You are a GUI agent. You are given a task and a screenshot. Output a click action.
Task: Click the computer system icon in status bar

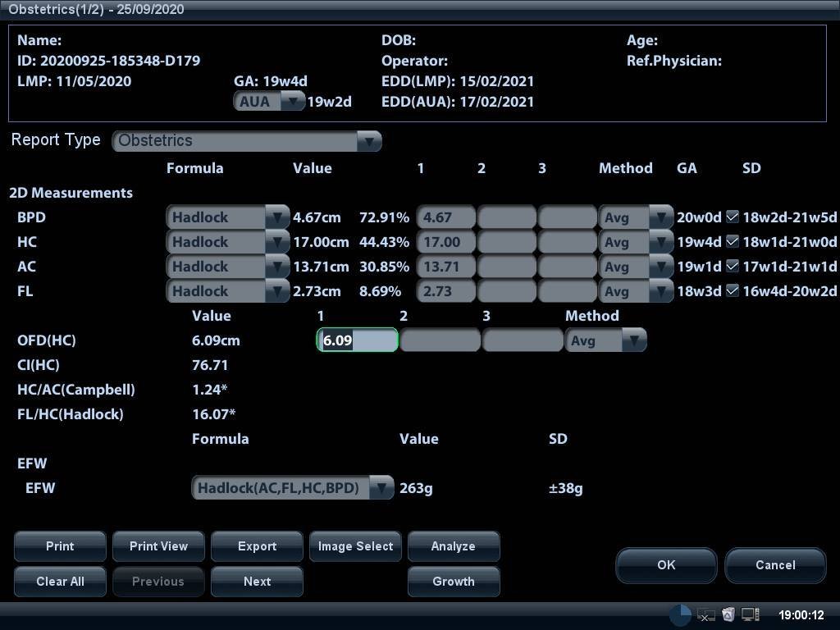[x=750, y=614]
